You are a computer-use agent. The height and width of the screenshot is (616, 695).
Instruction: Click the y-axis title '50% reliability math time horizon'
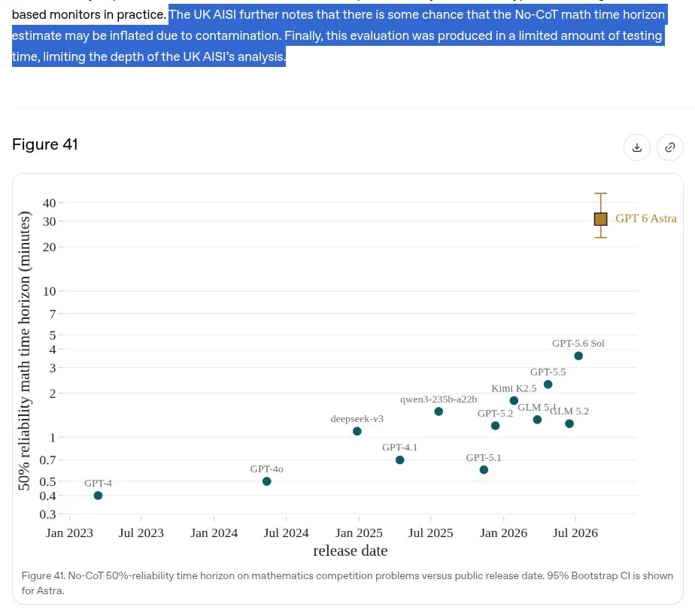[x=24, y=350]
